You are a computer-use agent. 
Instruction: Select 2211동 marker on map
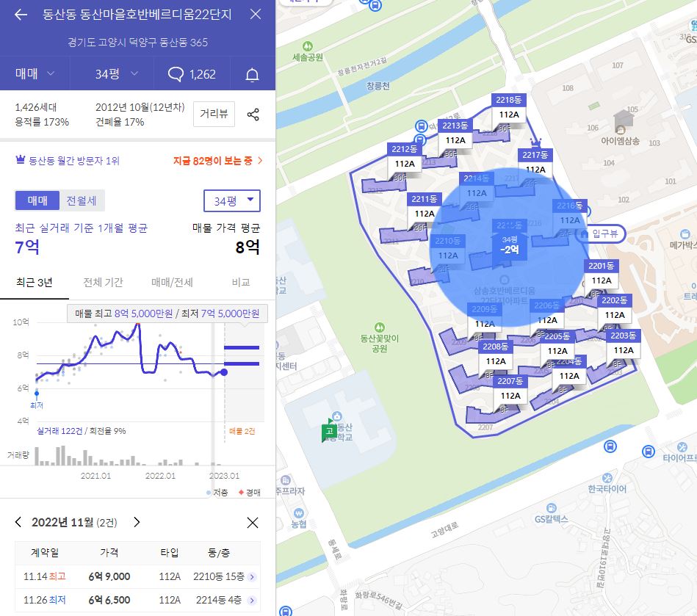424,206
